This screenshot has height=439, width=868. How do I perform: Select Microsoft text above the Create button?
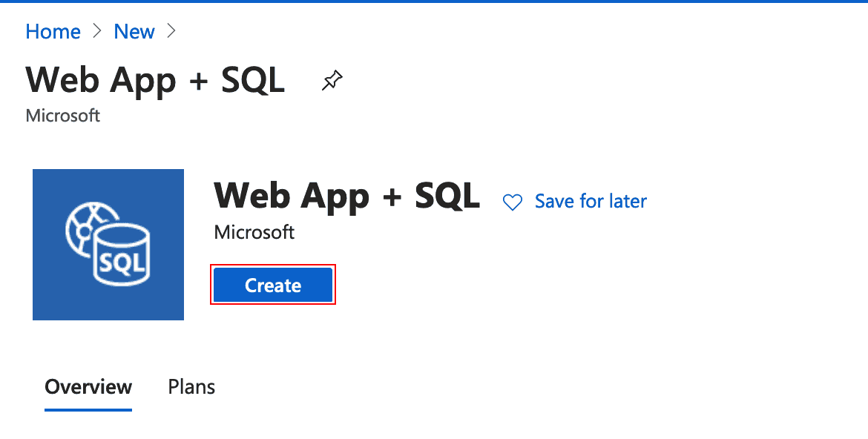(x=254, y=232)
